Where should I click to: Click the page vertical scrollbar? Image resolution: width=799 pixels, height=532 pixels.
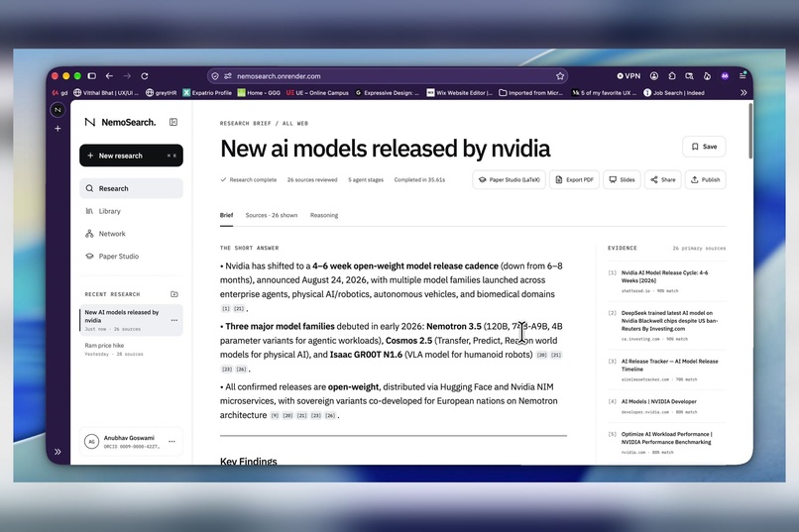[750, 131]
